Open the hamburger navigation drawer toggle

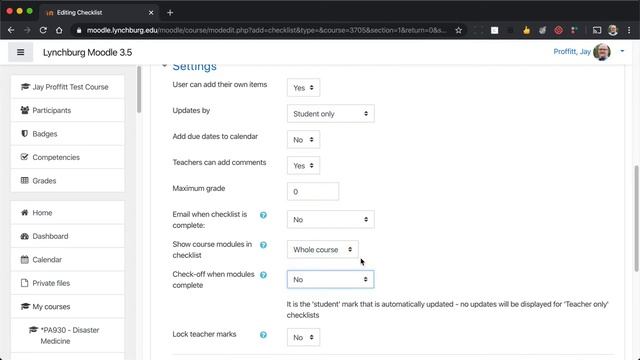(x=20, y=52)
